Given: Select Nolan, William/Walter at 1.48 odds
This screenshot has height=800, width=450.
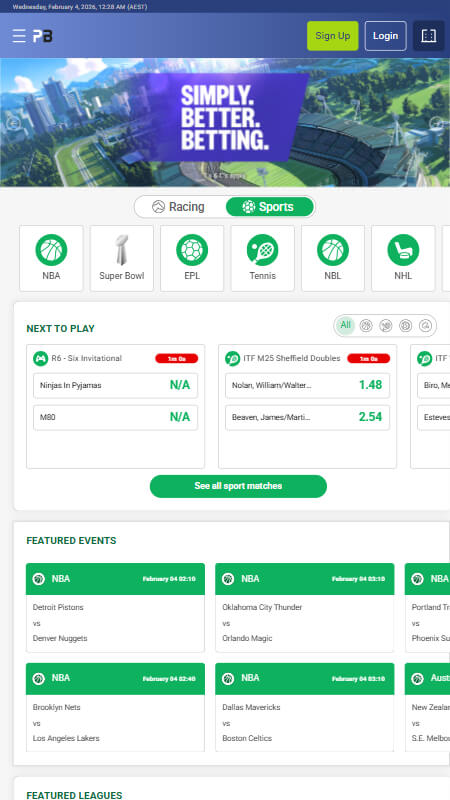Looking at the screenshot, I should point(307,385).
